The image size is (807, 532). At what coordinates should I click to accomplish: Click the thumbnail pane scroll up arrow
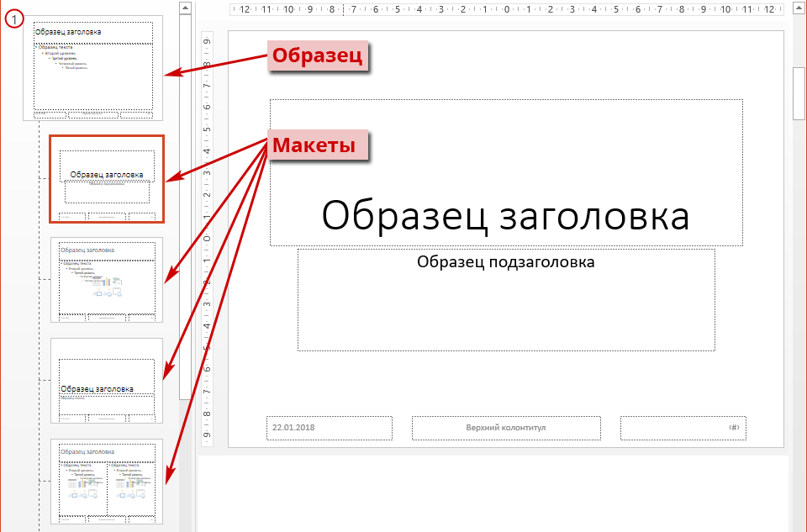point(185,8)
